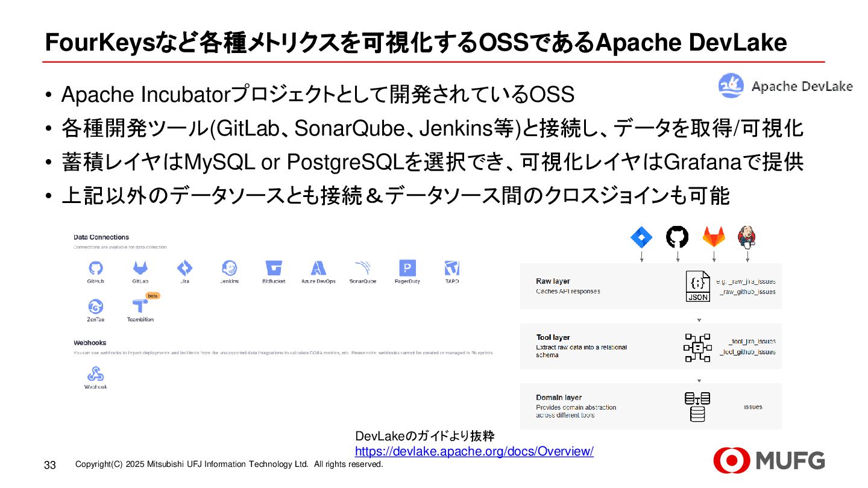Choose the Jira data connection icon

point(184,268)
